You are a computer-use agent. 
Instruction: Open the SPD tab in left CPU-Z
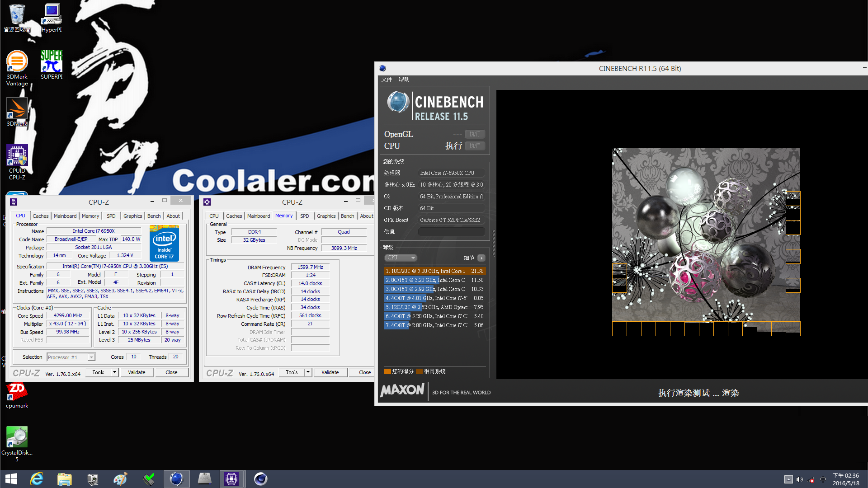point(111,216)
